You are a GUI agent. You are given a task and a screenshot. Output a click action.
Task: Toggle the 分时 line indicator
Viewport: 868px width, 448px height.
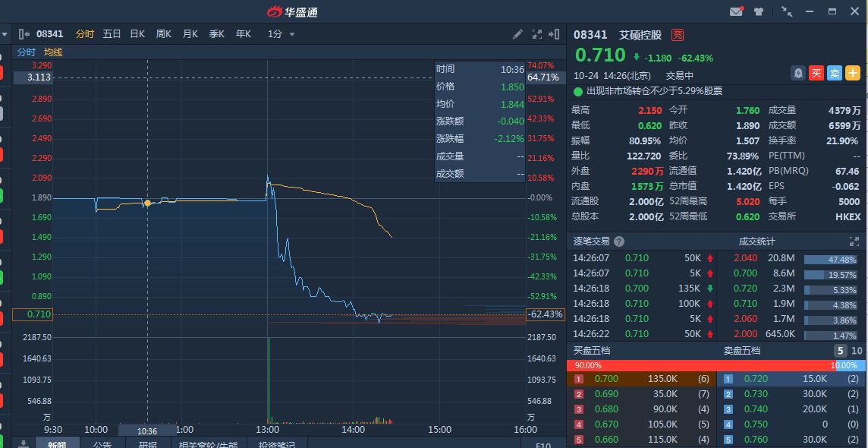(26, 52)
